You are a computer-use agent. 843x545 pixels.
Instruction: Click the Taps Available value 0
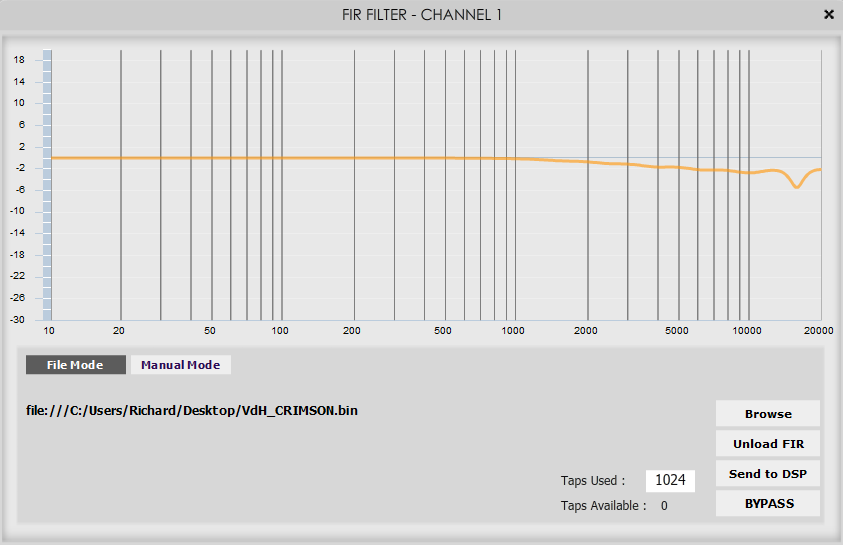pos(664,506)
